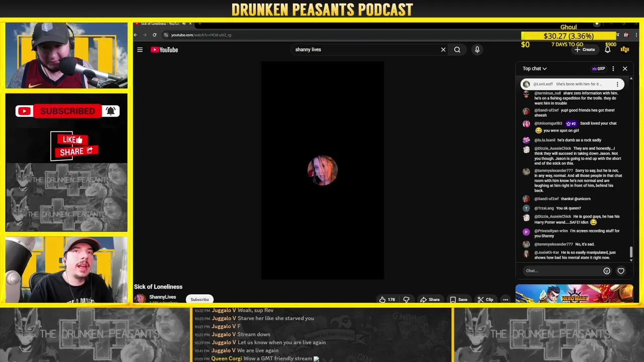Screen dimensions: 644x362
Task: Go forward in the browser
Action: 145,35
